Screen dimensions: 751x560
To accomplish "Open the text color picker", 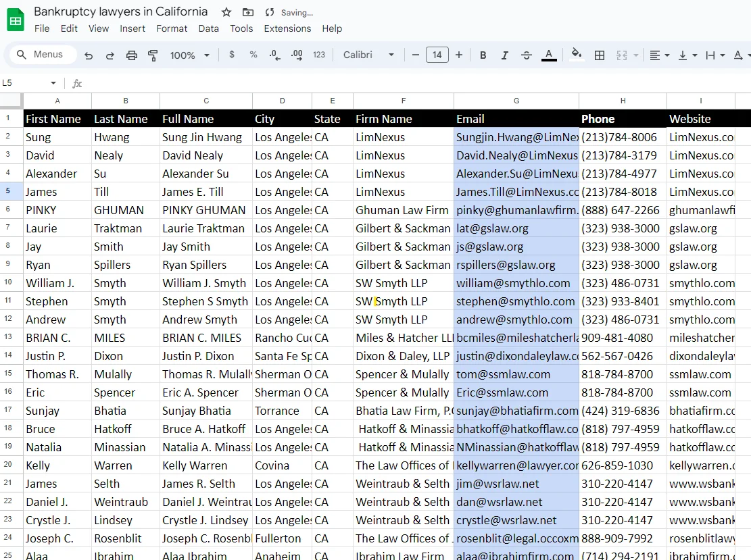I will click(x=549, y=55).
